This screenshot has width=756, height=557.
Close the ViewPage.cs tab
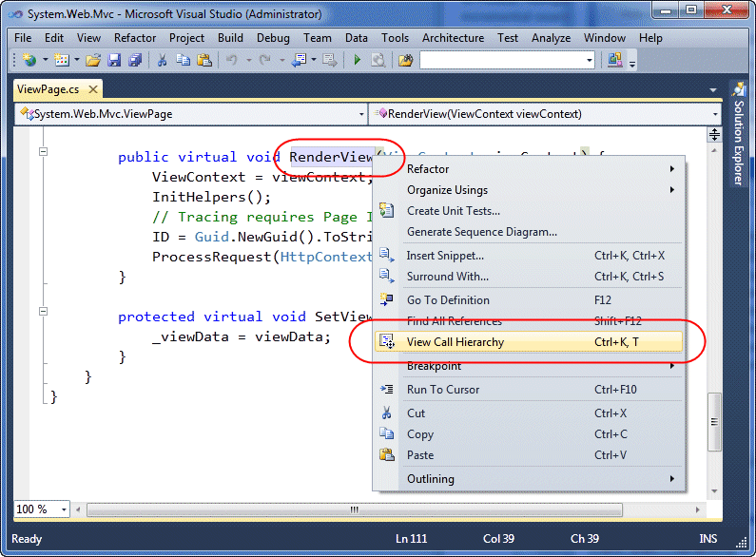(93, 89)
